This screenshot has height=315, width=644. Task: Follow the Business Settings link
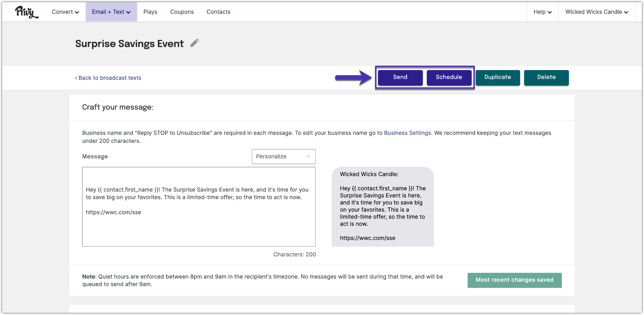point(407,133)
